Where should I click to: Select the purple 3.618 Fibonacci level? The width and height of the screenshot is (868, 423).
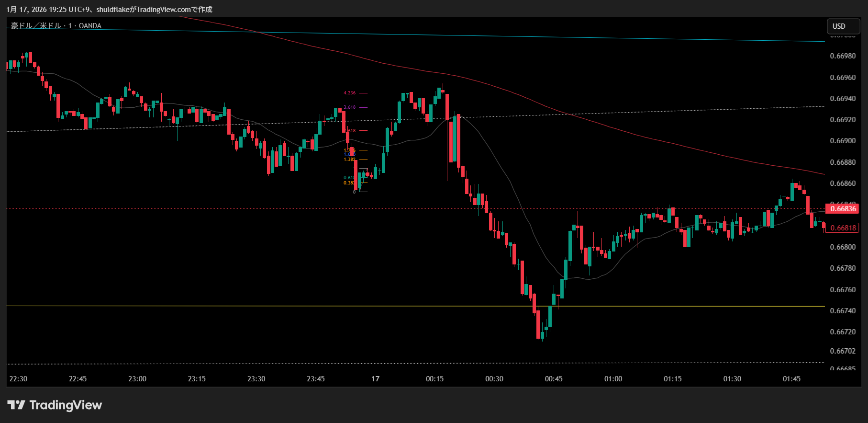click(350, 107)
